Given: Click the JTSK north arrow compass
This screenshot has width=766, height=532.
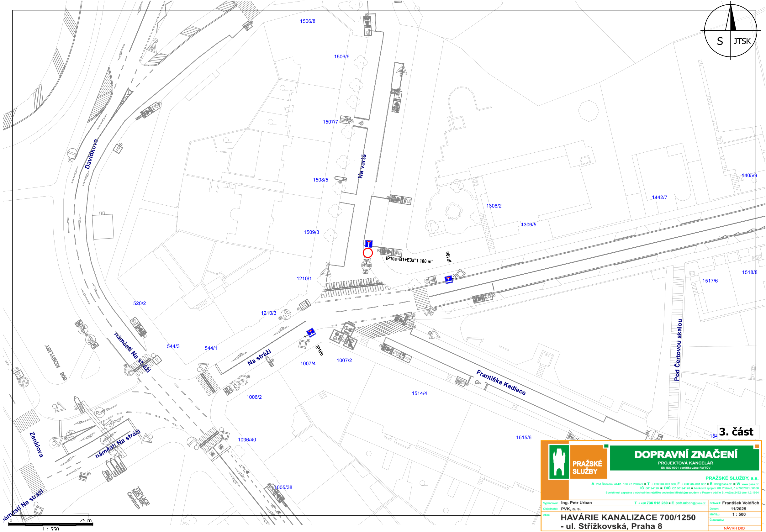Looking at the screenshot, I should 730,31.
